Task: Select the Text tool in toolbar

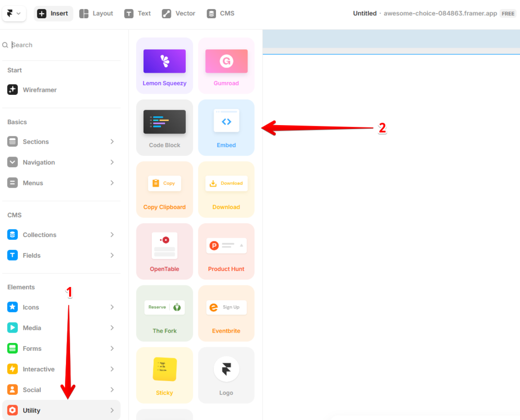Action: 138,14
